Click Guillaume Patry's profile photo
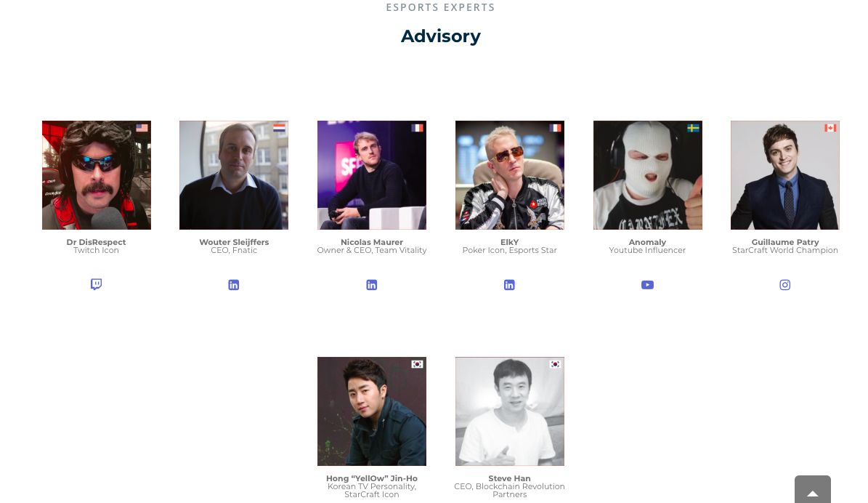868x503 pixels. [x=785, y=175]
